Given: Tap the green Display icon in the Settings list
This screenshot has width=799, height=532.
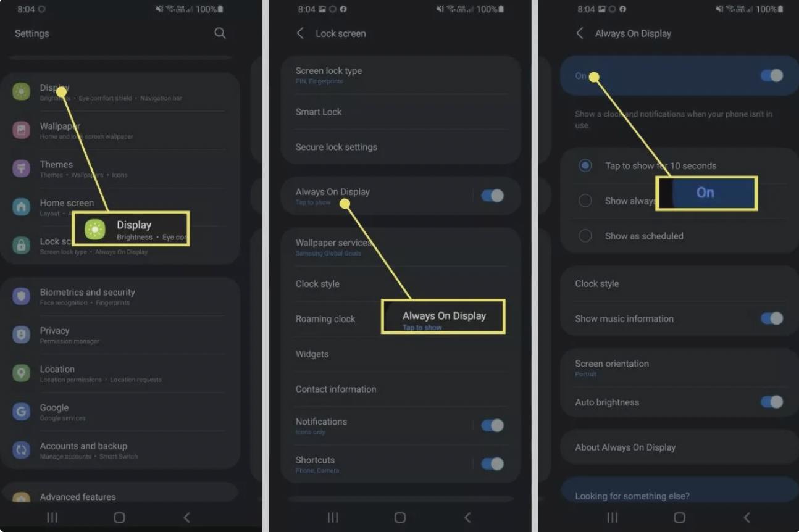Looking at the screenshot, I should coord(22,92).
